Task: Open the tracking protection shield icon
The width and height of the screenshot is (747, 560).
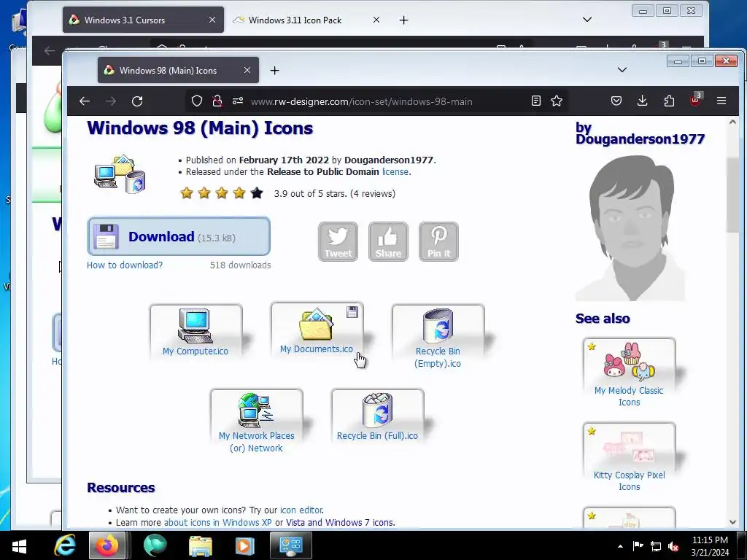Action: (197, 101)
